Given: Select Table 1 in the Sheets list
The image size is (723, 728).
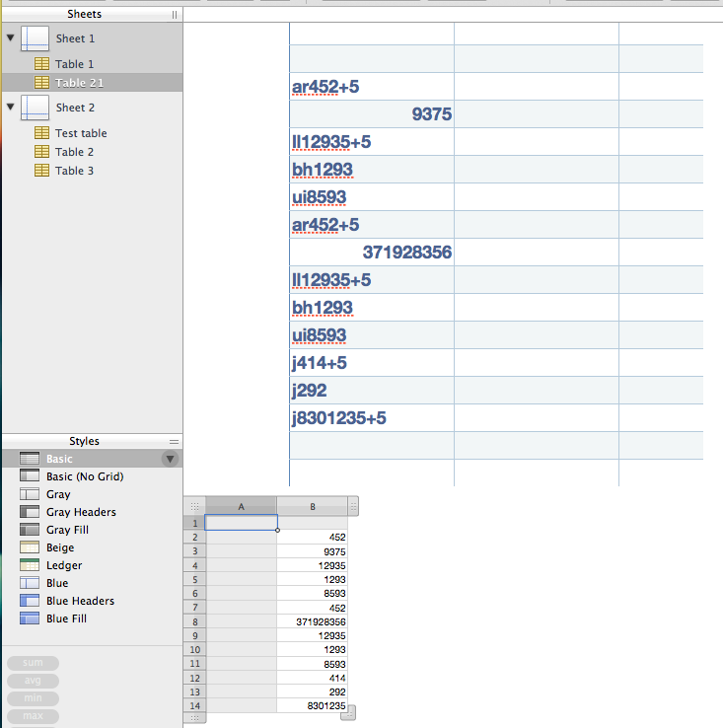Looking at the screenshot, I should [93, 63].
